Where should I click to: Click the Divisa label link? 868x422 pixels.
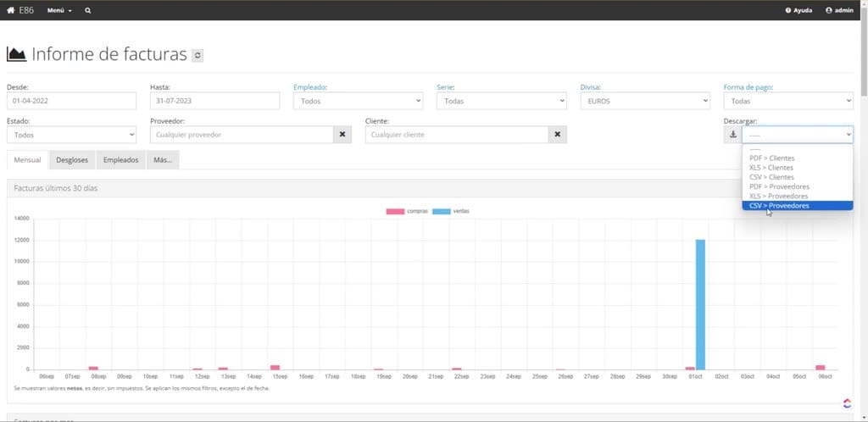coord(591,87)
